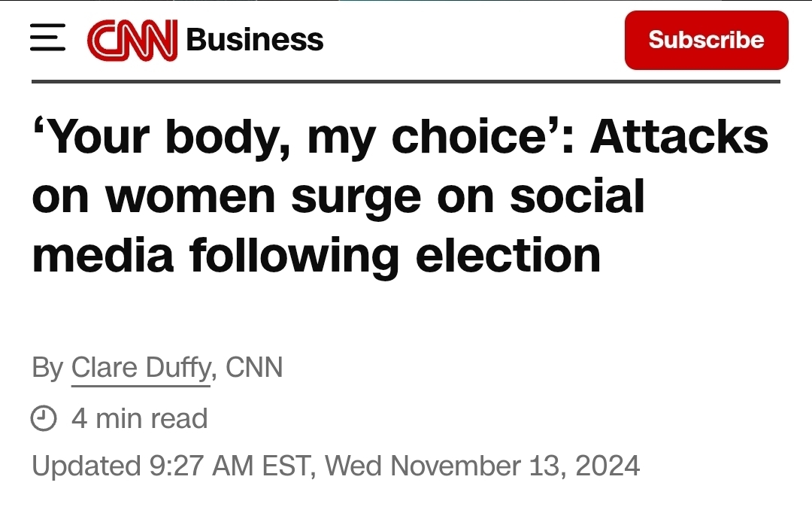Click the word "following" in the headline
812x513 pixels.
pos(293,256)
